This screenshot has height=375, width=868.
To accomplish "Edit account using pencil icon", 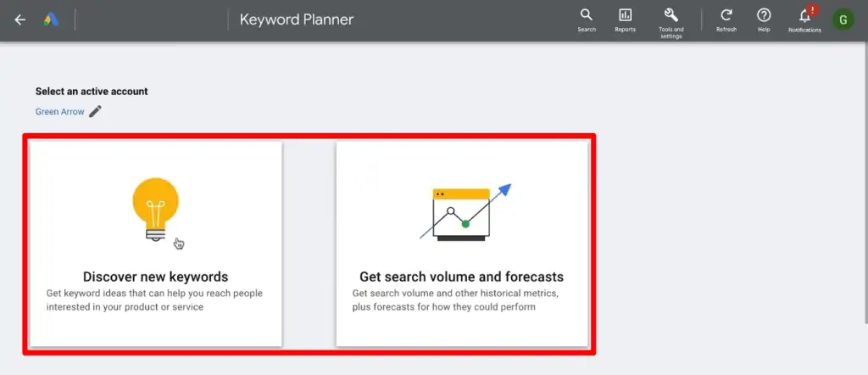I will coord(95,111).
